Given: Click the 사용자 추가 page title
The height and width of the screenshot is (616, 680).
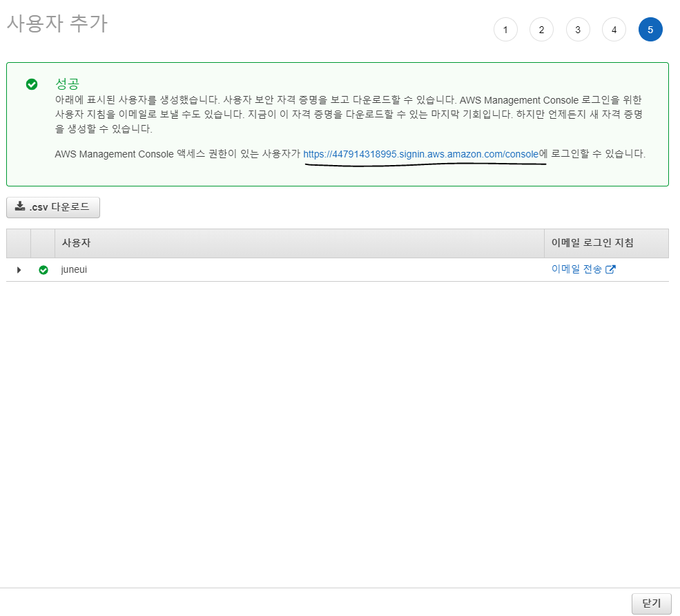Looking at the screenshot, I should tap(57, 23).
